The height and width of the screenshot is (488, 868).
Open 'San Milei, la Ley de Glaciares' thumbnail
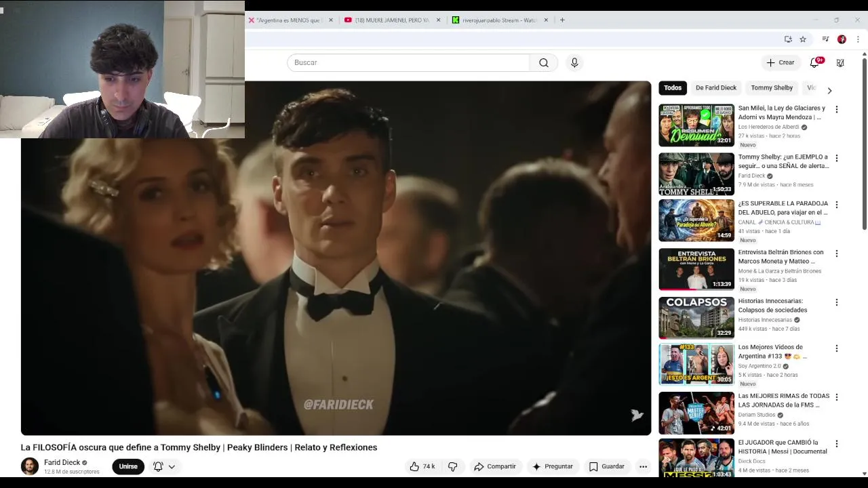click(696, 125)
